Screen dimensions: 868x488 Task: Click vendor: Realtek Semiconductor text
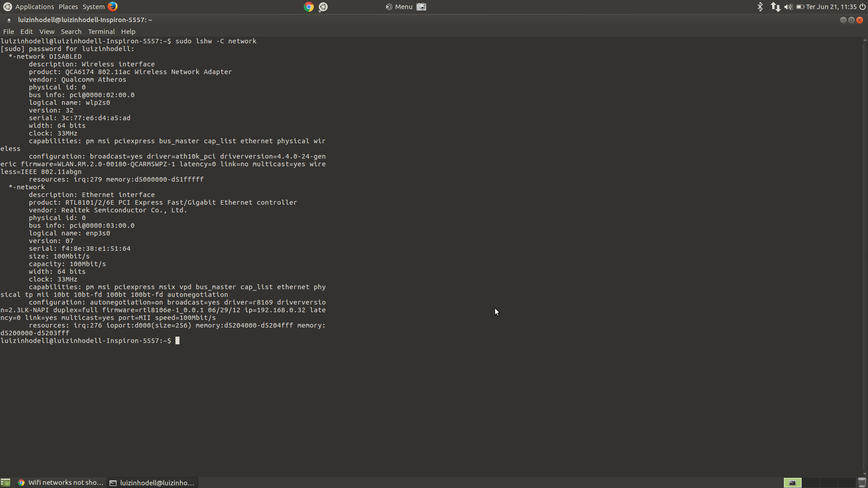tap(108, 210)
